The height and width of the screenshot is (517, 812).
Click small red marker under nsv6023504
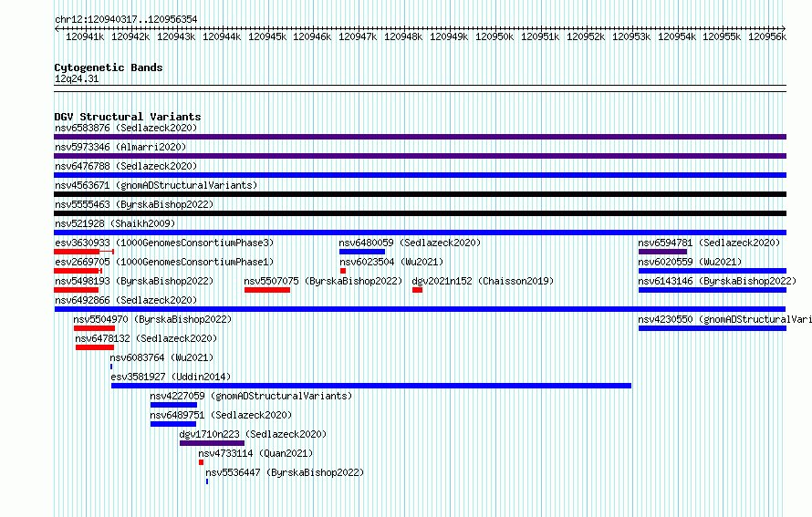343,271
